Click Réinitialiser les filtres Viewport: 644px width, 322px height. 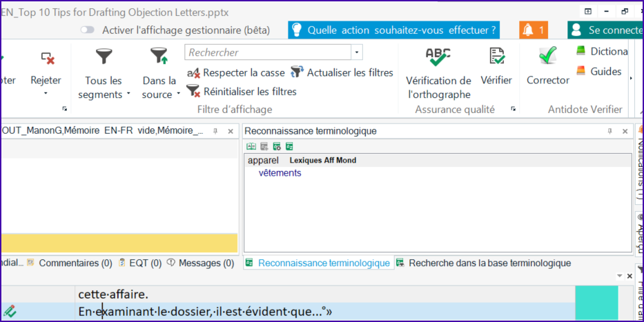(242, 92)
